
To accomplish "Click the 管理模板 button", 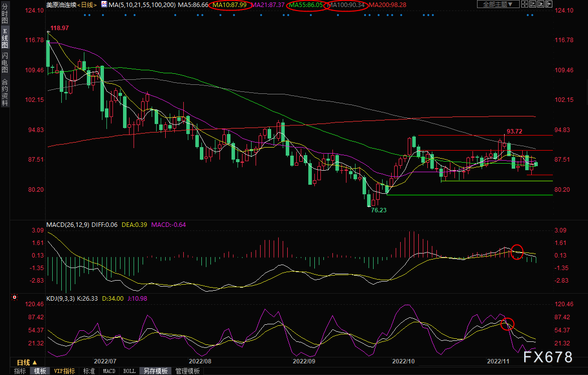I will point(187,371).
